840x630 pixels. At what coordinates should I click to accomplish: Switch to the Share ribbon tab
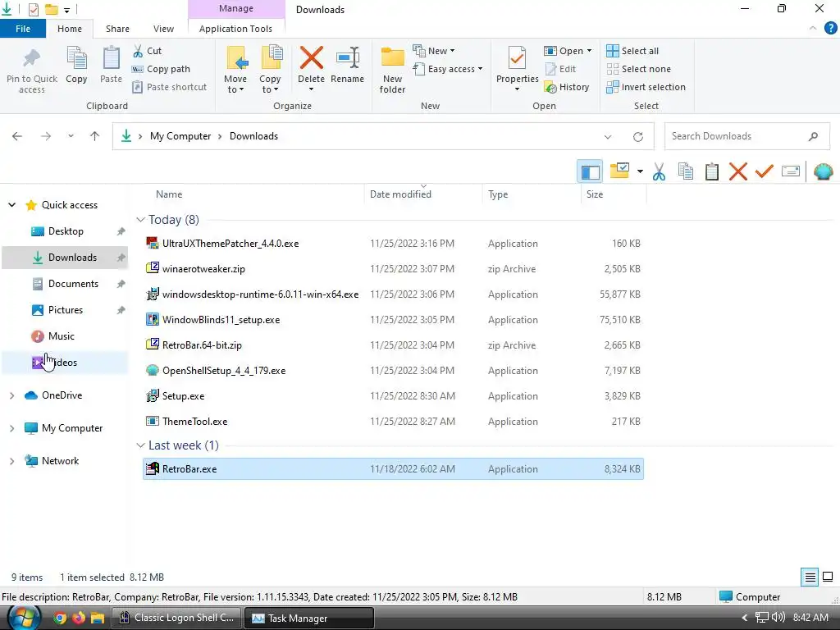coord(117,29)
